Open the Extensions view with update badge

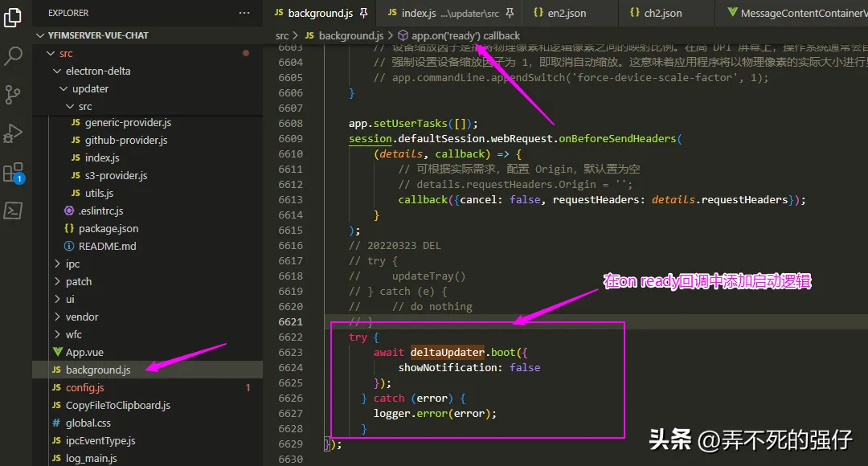(x=14, y=173)
